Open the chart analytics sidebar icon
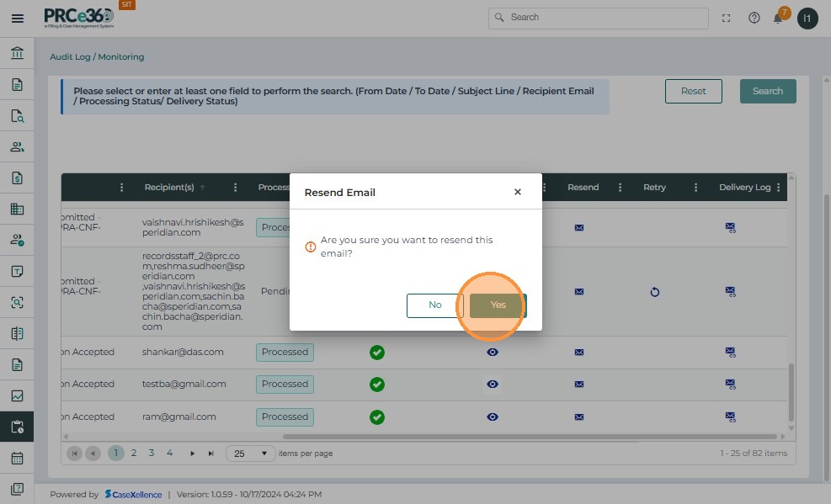The height and width of the screenshot is (504, 831). [17, 396]
